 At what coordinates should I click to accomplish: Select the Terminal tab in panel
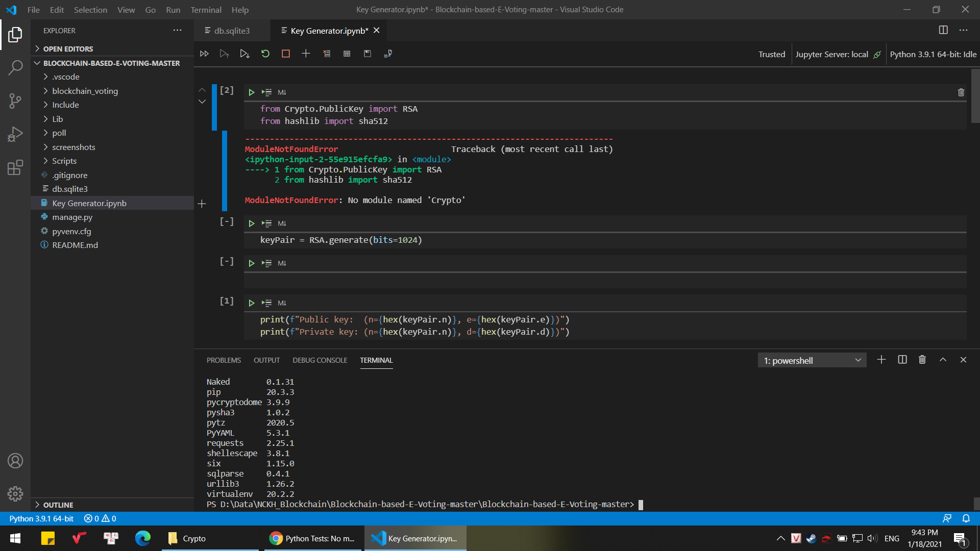point(376,360)
